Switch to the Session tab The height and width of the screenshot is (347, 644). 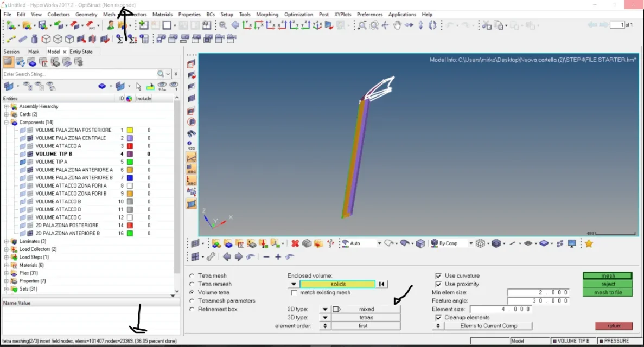click(11, 52)
